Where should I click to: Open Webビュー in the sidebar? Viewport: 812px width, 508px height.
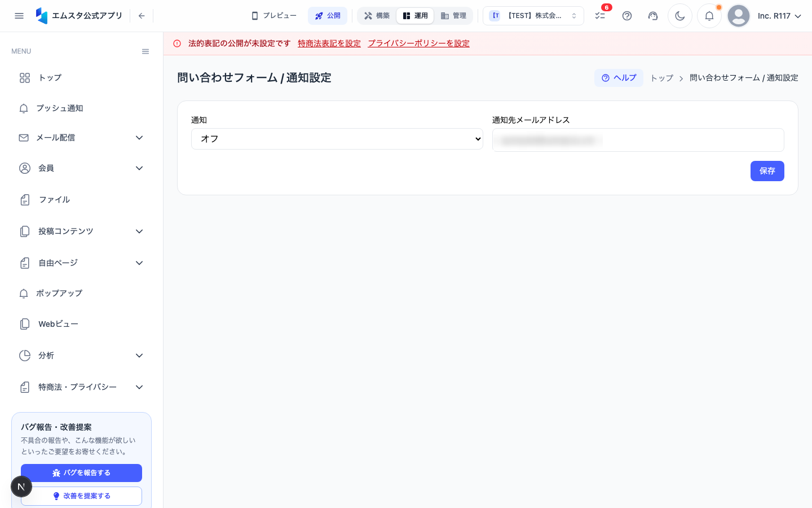(81, 324)
